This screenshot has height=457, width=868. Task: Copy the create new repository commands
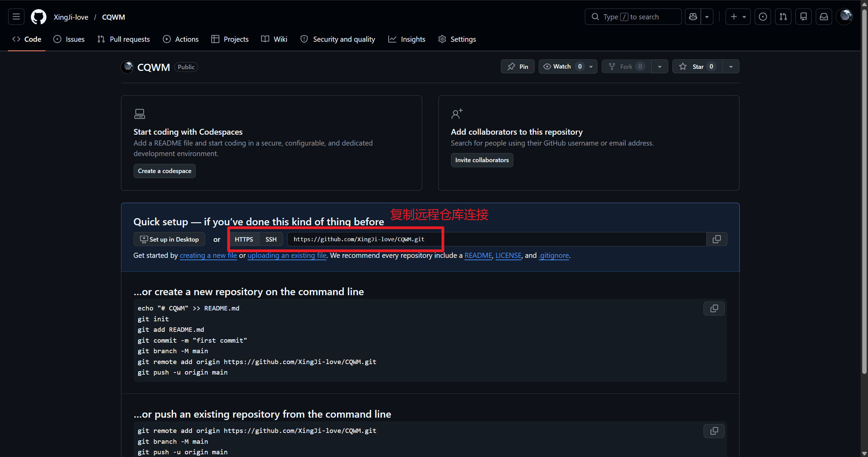tap(714, 309)
